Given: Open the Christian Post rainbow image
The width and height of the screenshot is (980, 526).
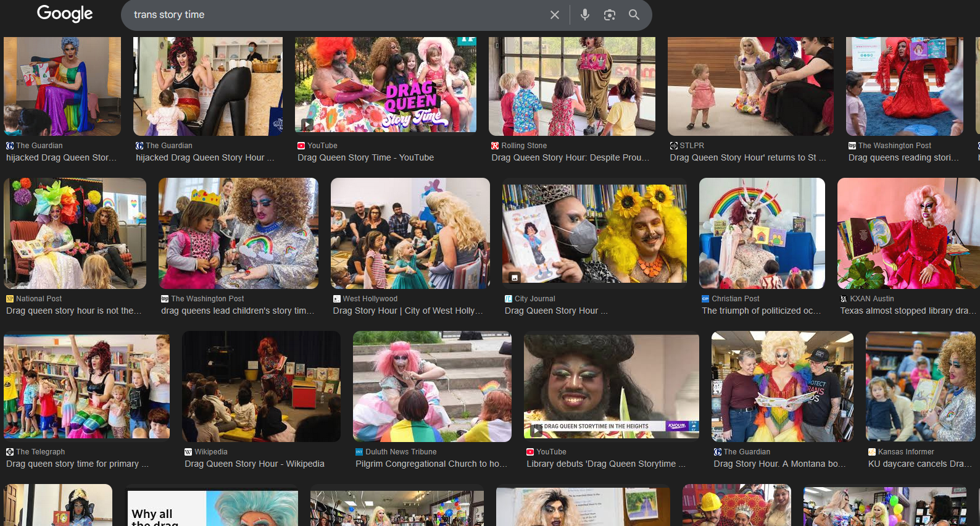Looking at the screenshot, I should coord(762,233).
